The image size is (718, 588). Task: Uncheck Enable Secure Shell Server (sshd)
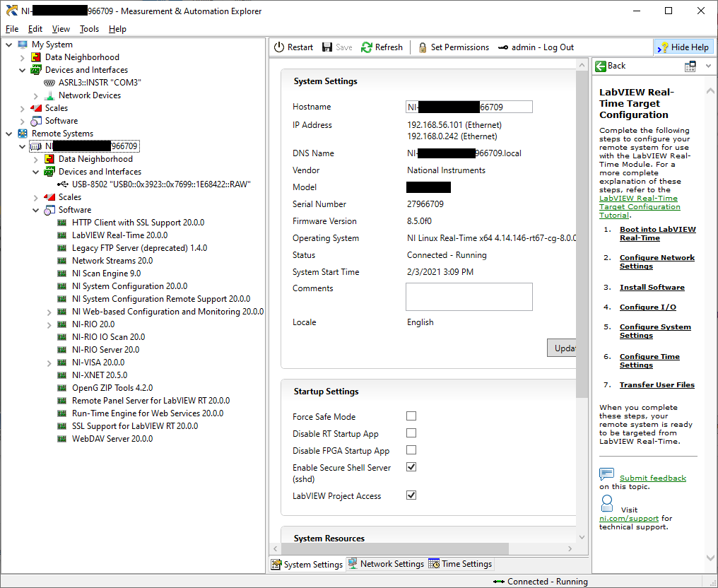coord(411,467)
